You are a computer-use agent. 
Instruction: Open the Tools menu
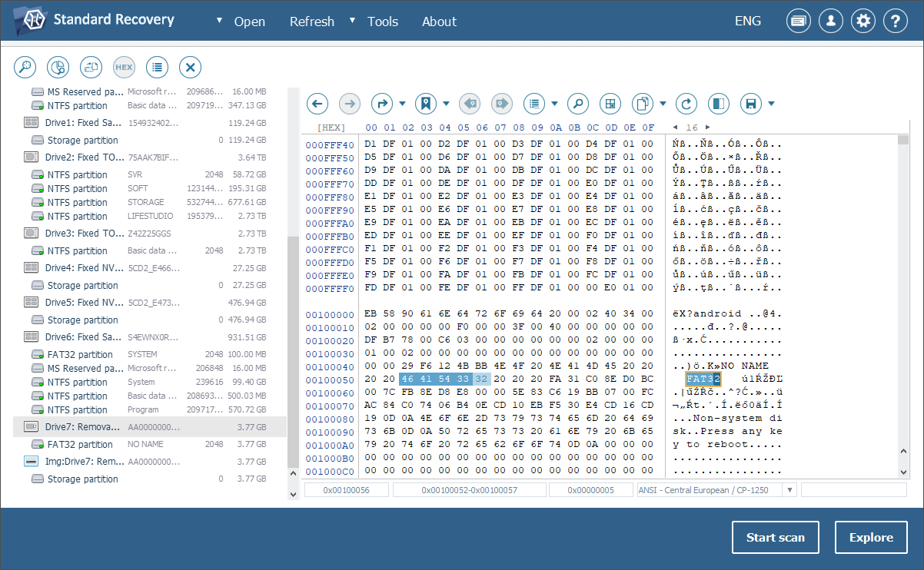pyautogui.click(x=383, y=22)
